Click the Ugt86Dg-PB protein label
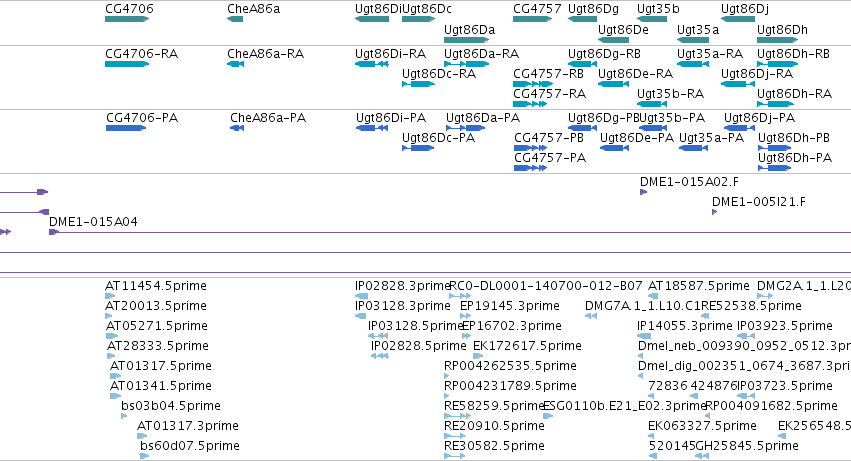Image resolution: width=851 pixels, height=461 pixels. 604,118
